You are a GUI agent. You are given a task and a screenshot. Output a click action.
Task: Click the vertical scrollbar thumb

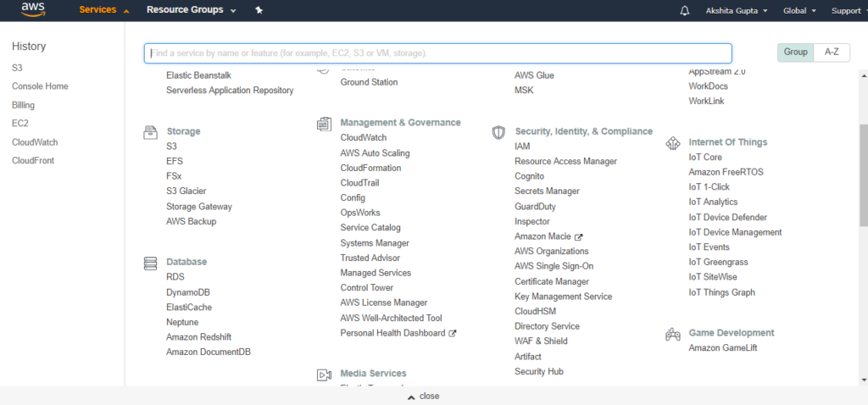click(x=864, y=175)
